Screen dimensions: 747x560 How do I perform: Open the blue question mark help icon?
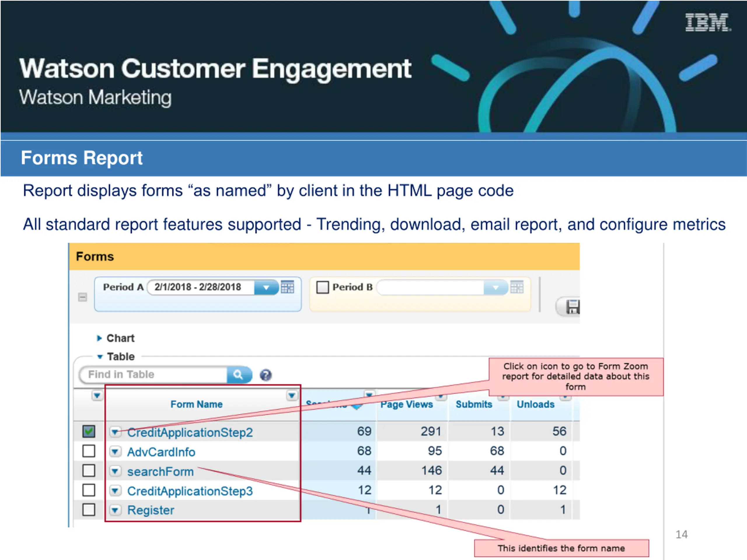(266, 375)
